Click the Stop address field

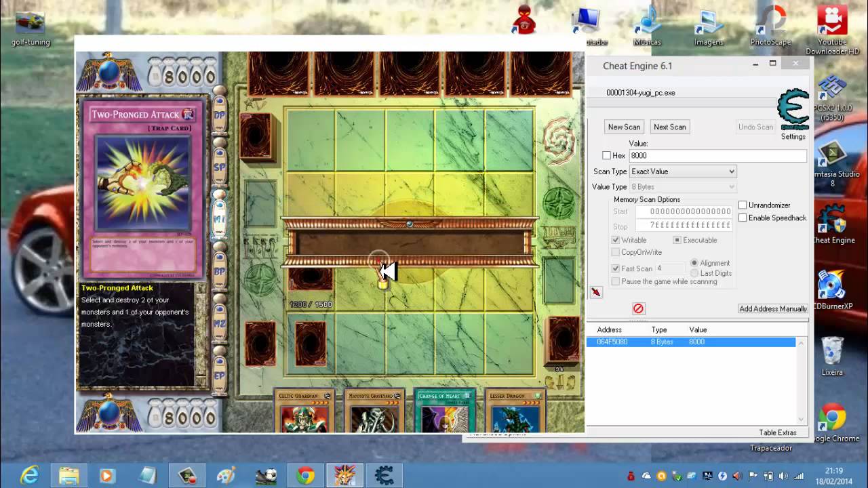click(684, 225)
